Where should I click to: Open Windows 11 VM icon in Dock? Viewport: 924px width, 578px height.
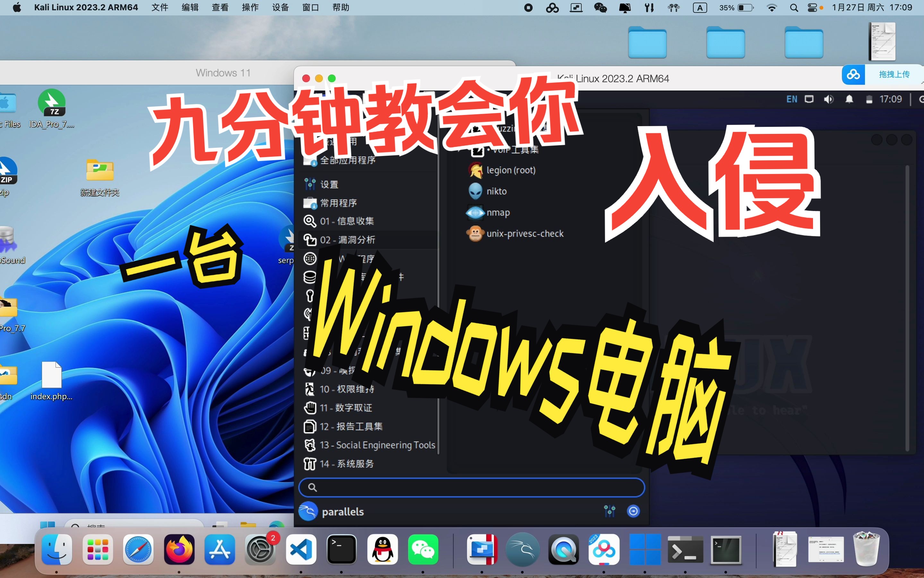(x=645, y=550)
